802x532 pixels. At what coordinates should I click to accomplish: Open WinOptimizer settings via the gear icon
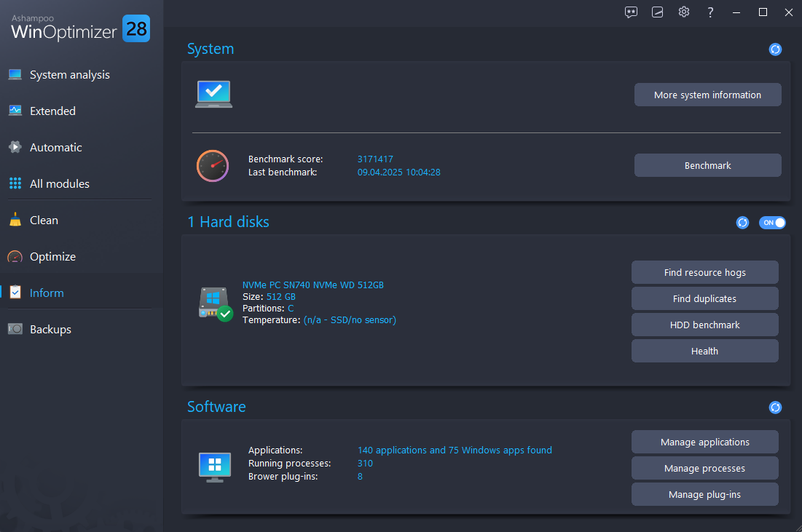click(683, 12)
